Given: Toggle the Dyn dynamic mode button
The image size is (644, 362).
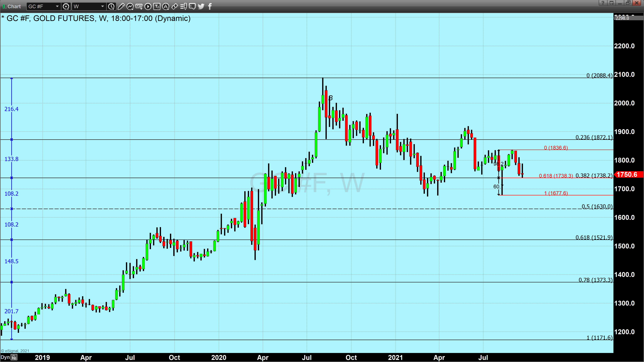Looking at the screenshot, I should pyautogui.click(x=5, y=357).
